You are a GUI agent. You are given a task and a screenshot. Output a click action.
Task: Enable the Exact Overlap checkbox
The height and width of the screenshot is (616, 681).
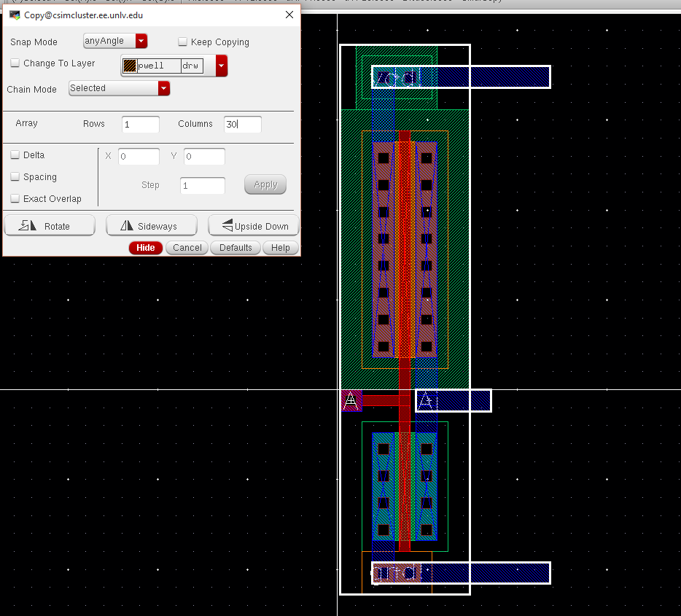point(15,199)
